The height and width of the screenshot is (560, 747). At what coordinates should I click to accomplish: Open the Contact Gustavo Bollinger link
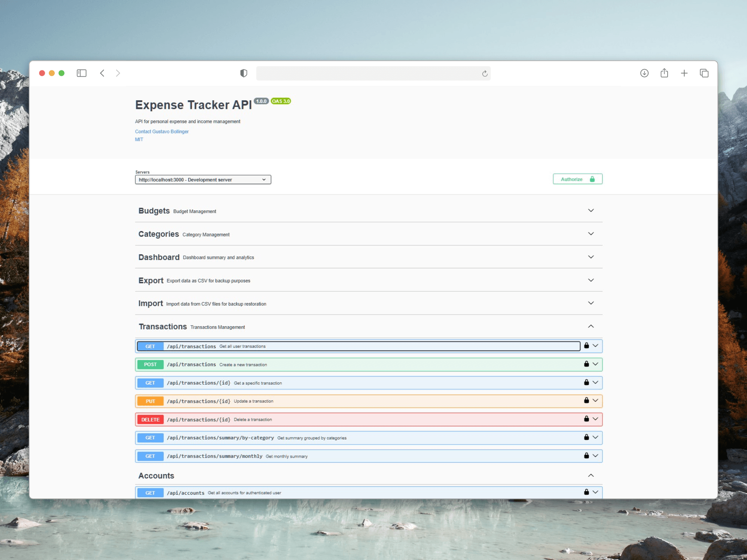point(162,132)
